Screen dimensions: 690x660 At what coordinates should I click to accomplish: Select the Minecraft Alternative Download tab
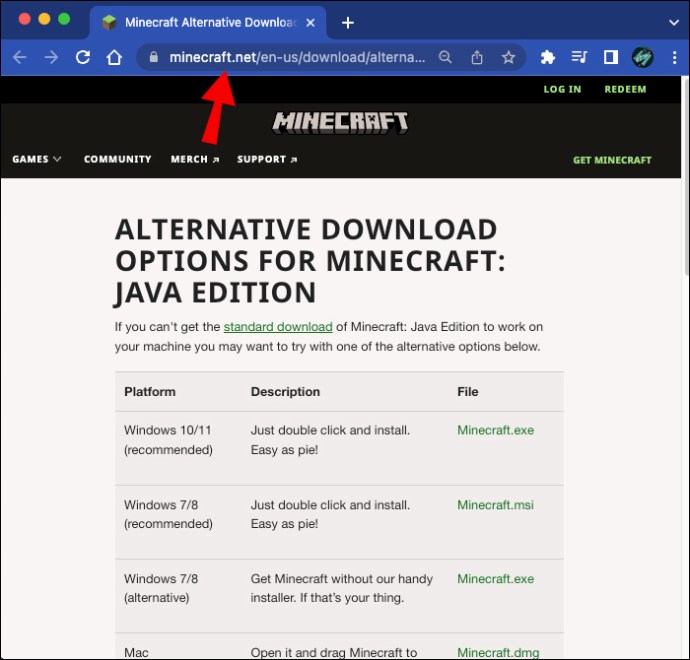click(208, 22)
